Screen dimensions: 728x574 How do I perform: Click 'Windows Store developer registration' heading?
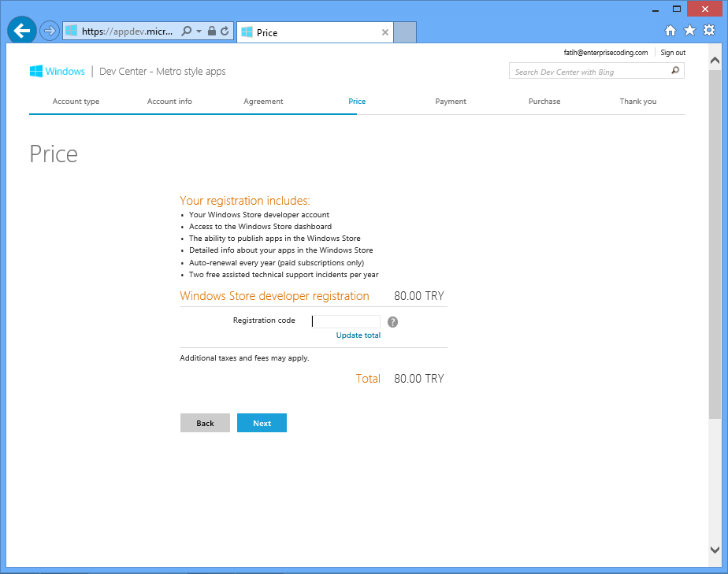click(x=274, y=296)
